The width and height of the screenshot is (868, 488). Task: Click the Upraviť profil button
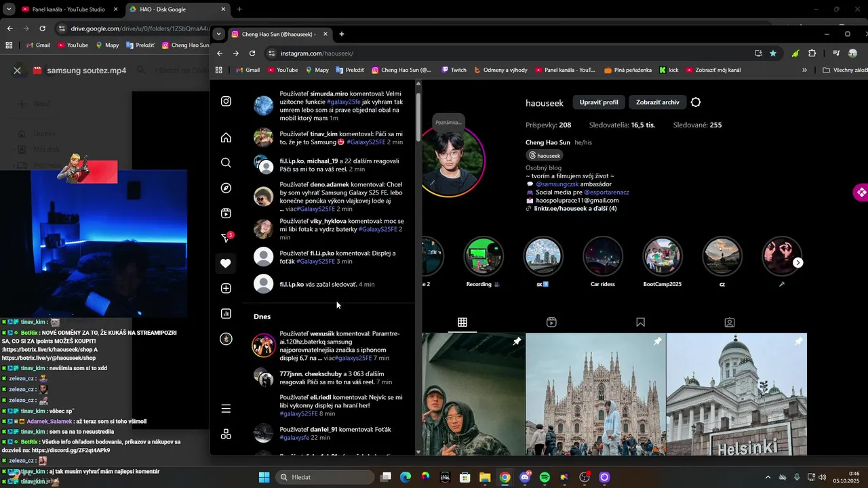click(x=599, y=102)
